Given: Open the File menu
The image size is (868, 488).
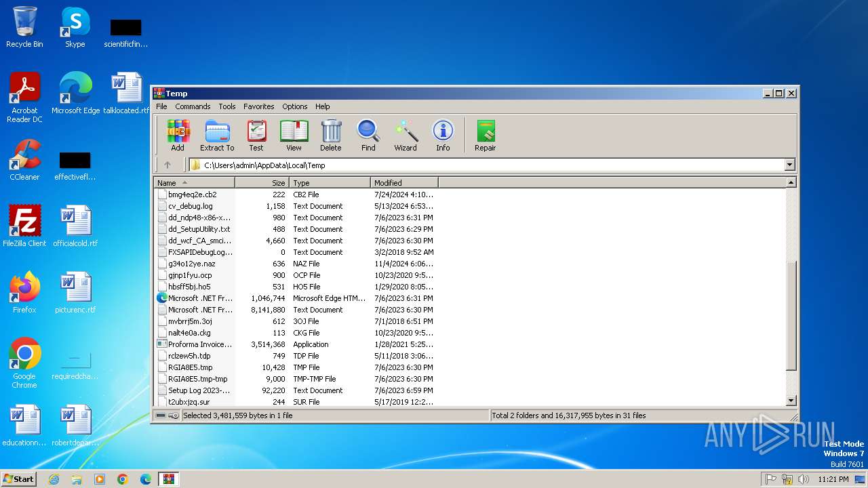Looking at the screenshot, I should point(161,106).
